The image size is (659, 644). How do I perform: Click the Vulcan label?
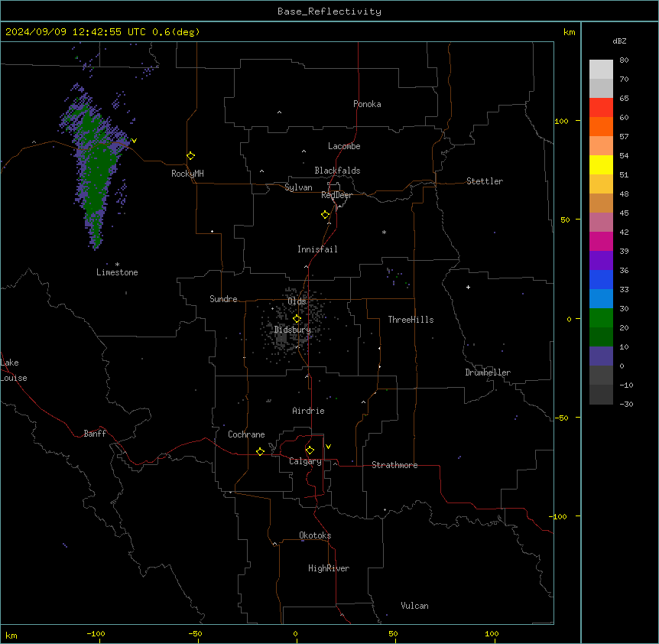(414, 606)
